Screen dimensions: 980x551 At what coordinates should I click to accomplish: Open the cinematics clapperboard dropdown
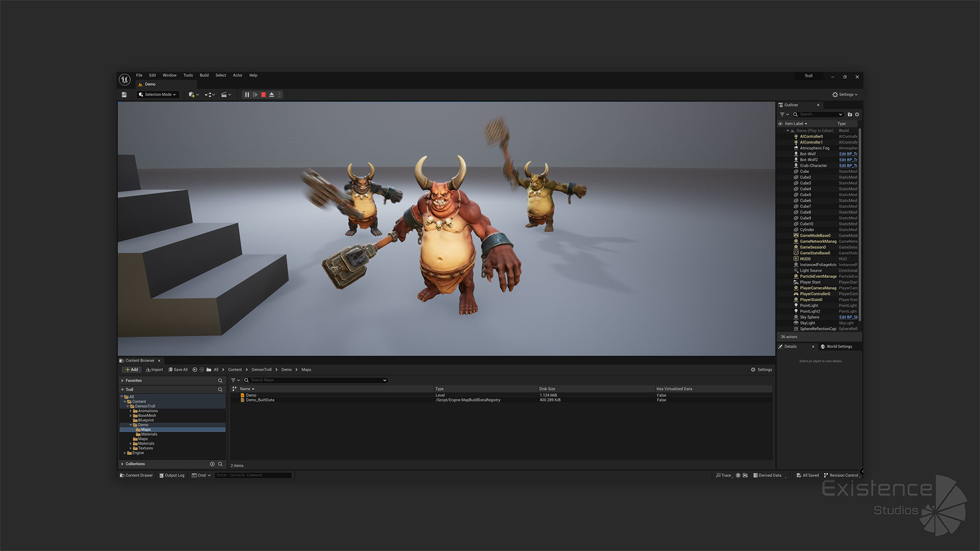tap(226, 95)
